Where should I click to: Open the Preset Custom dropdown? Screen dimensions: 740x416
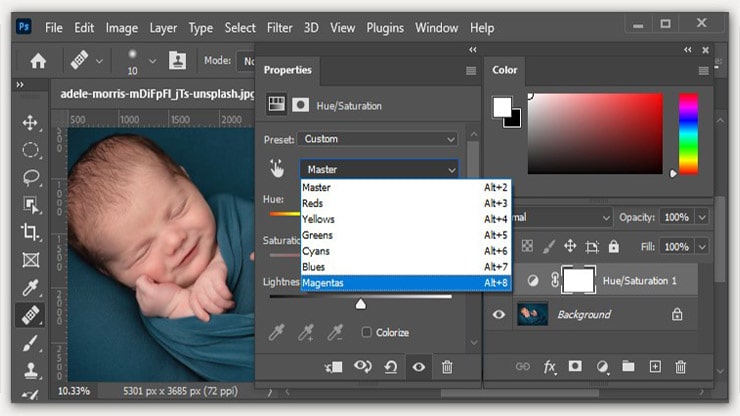click(x=378, y=139)
